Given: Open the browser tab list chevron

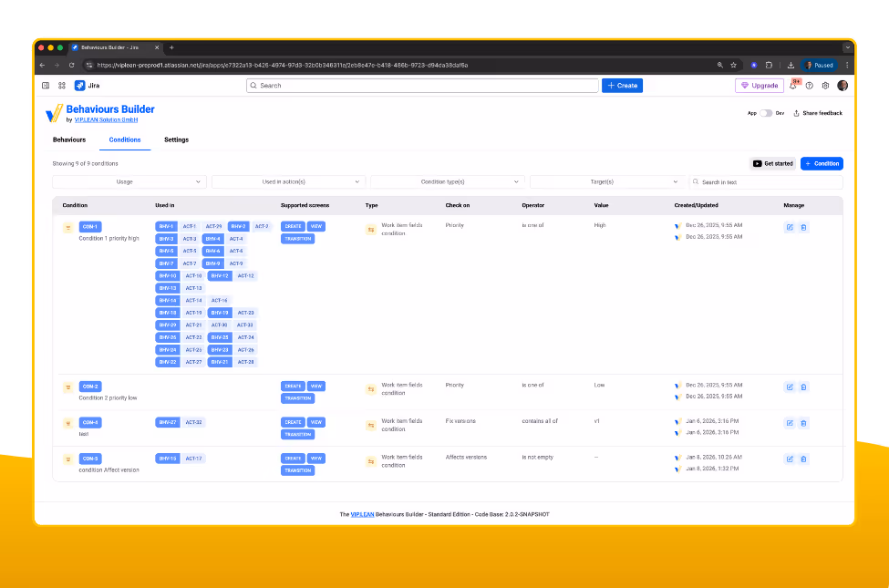Looking at the screenshot, I should point(847,47).
